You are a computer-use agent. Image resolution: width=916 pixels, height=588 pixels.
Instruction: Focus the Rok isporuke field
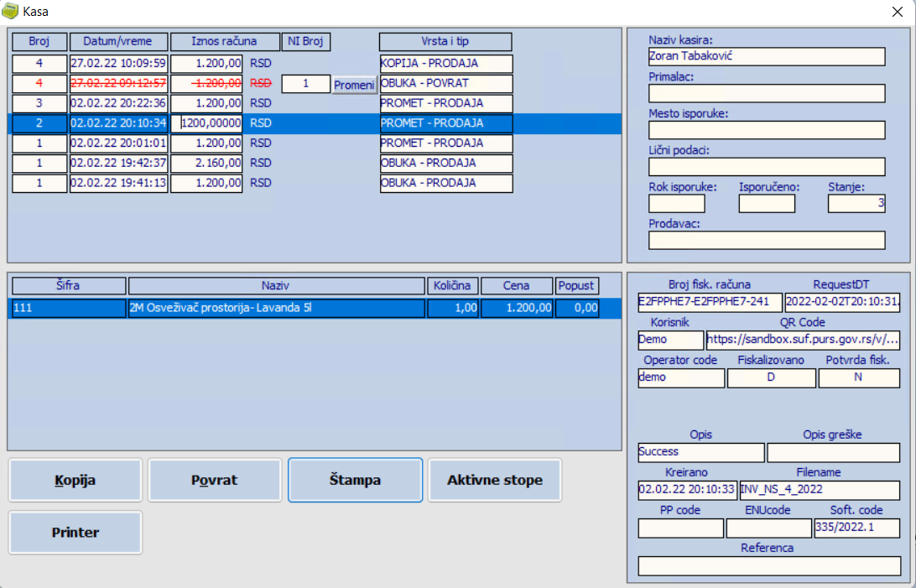(x=676, y=203)
